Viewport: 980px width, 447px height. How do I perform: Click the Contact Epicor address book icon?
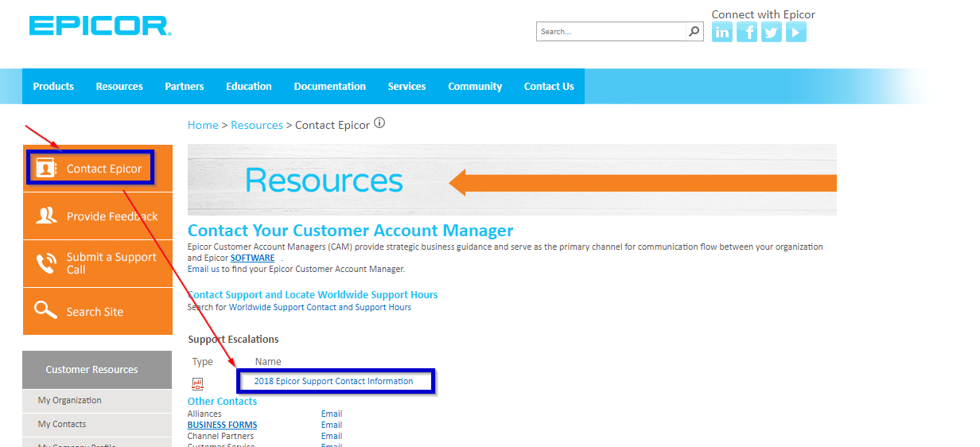coord(47,169)
